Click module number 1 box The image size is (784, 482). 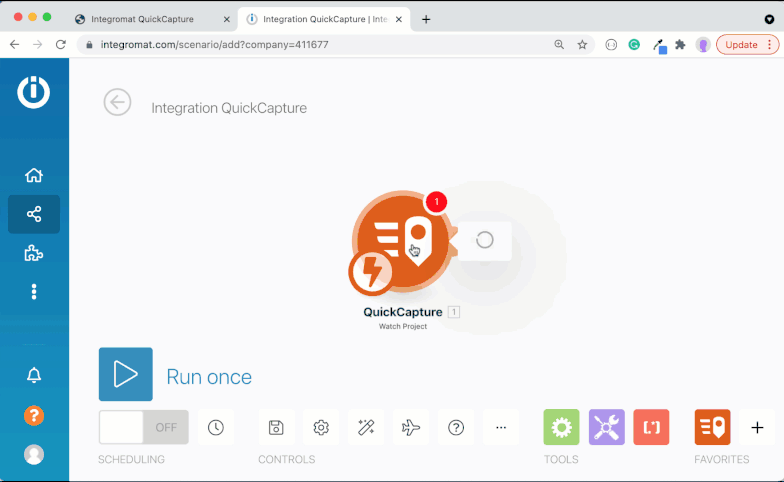pyautogui.click(x=454, y=312)
